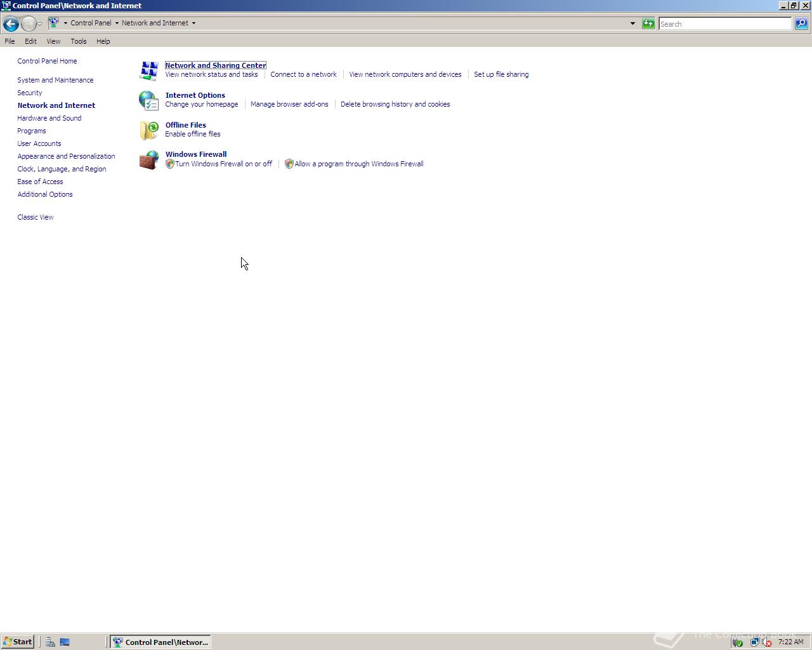Click Turn Windows Firewall on or off

pos(223,164)
